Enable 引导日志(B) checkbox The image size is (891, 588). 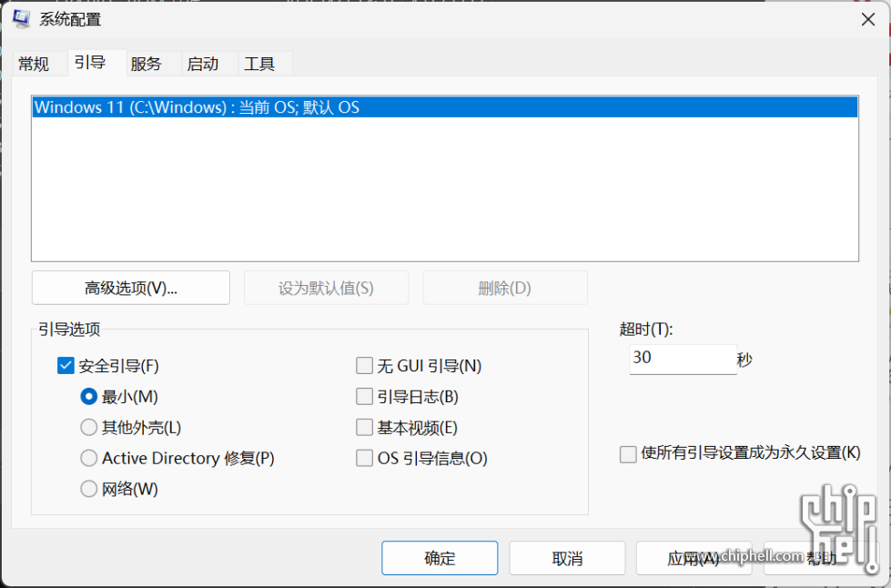[364, 397]
